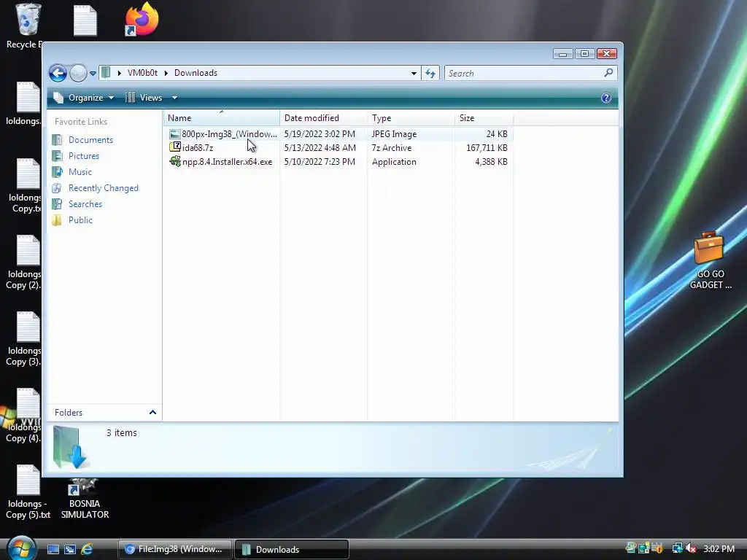Image resolution: width=747 pixels, height=560 pixels.
Task: Open Explorer Help question mark icon
Action: coord(606,98)
